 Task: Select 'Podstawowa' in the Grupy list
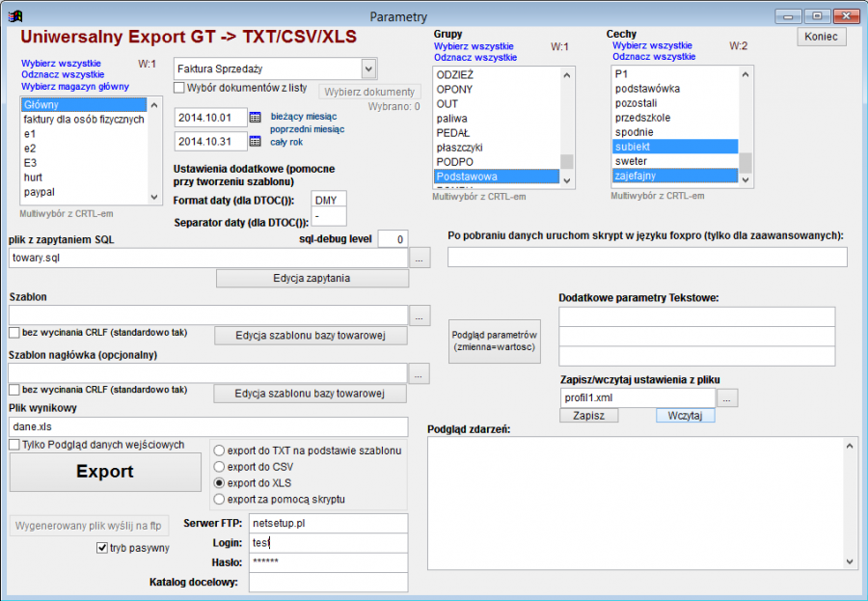497,177
